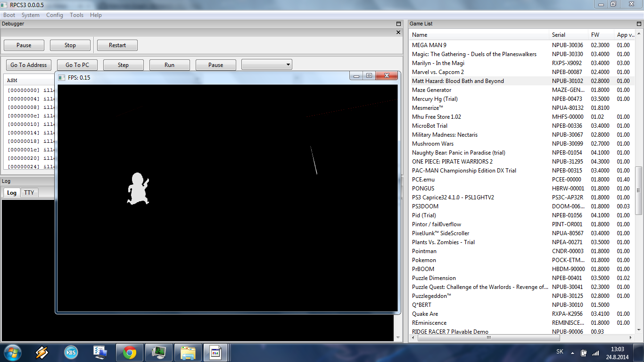
Task: Switch to the TTY tab
Action: 29,192
